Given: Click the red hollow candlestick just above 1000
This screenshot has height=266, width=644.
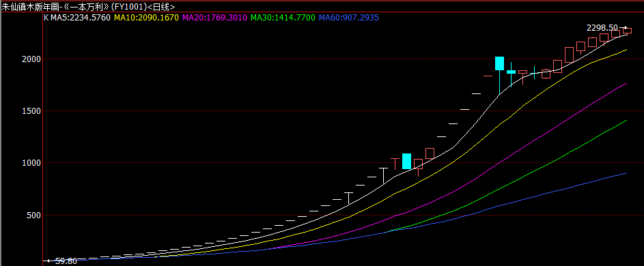Looking at the screenshot, I should click(x=430, y=153).
